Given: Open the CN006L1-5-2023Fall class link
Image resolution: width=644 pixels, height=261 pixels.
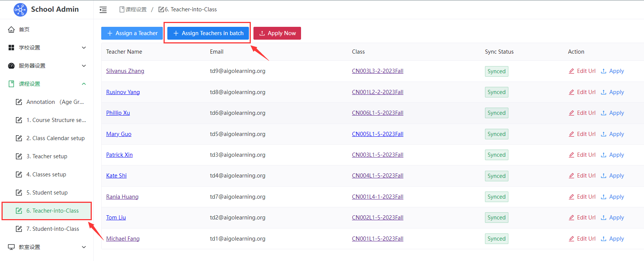Looking at the screenshot, I should (377, 113).
